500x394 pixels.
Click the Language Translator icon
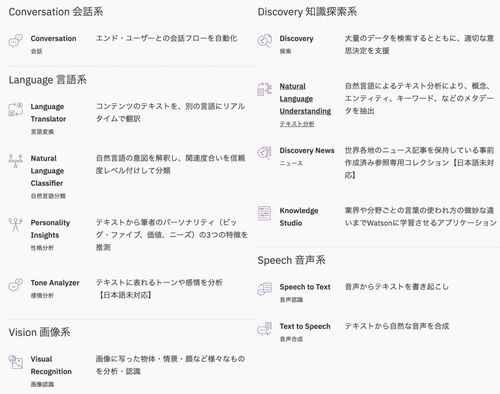click(15, 109)
